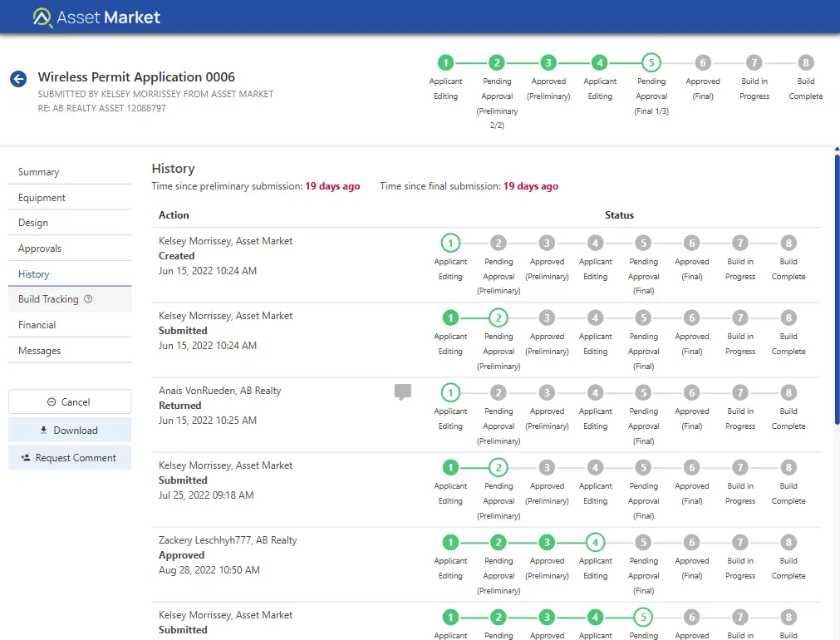Click step 8 Build Complete in the header tracker

coord(805,62)
